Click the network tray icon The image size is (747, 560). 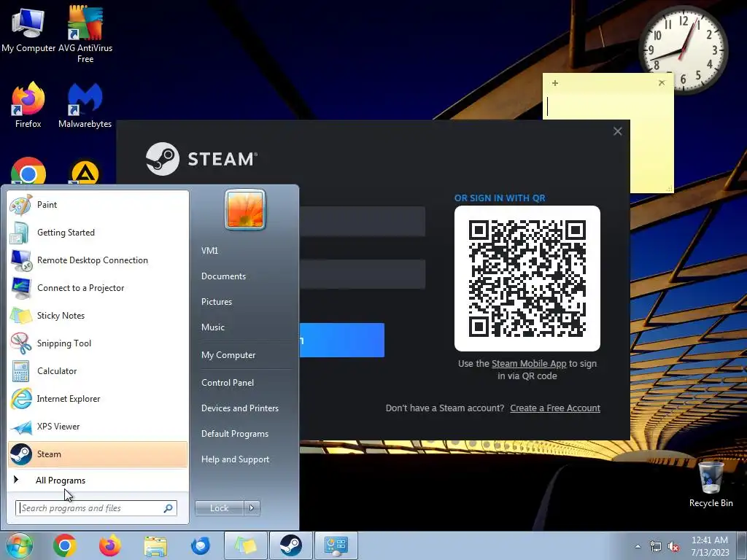tap(656, 547)
